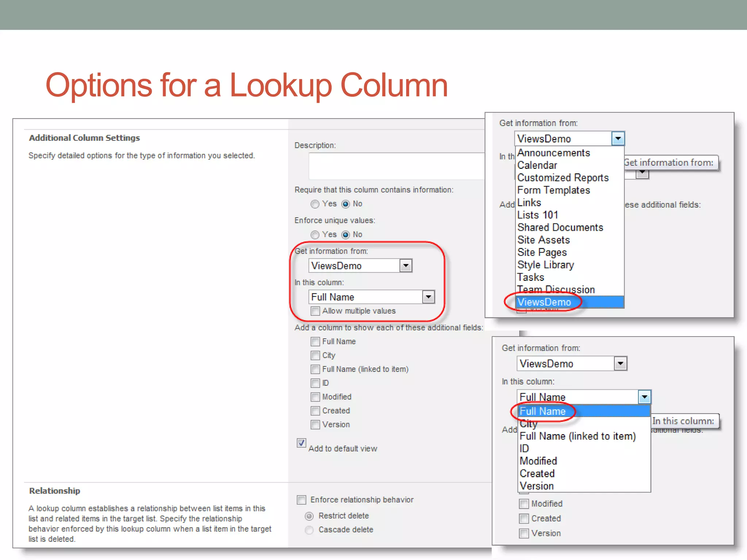Image resolution: width=747 pixels, height=560 pixels.
Task: Enable Enforce relationship behavior checkbox
Action: click(301, 500)
